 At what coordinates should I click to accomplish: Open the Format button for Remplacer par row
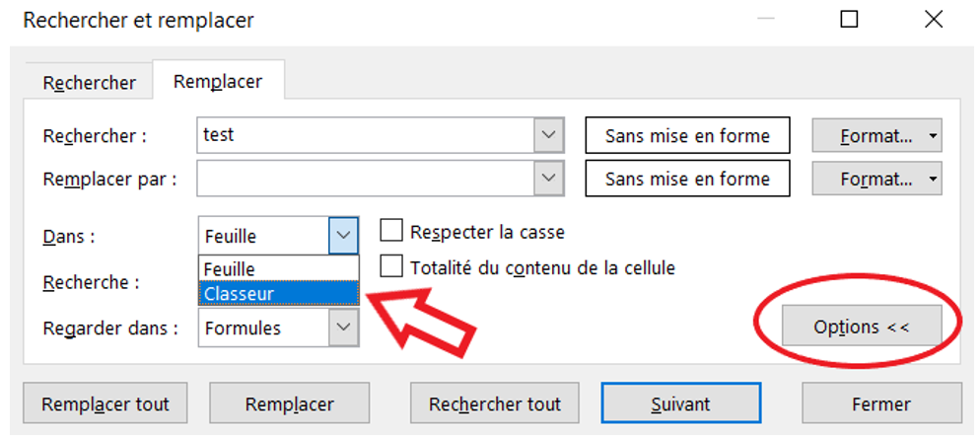coord(869,179)
